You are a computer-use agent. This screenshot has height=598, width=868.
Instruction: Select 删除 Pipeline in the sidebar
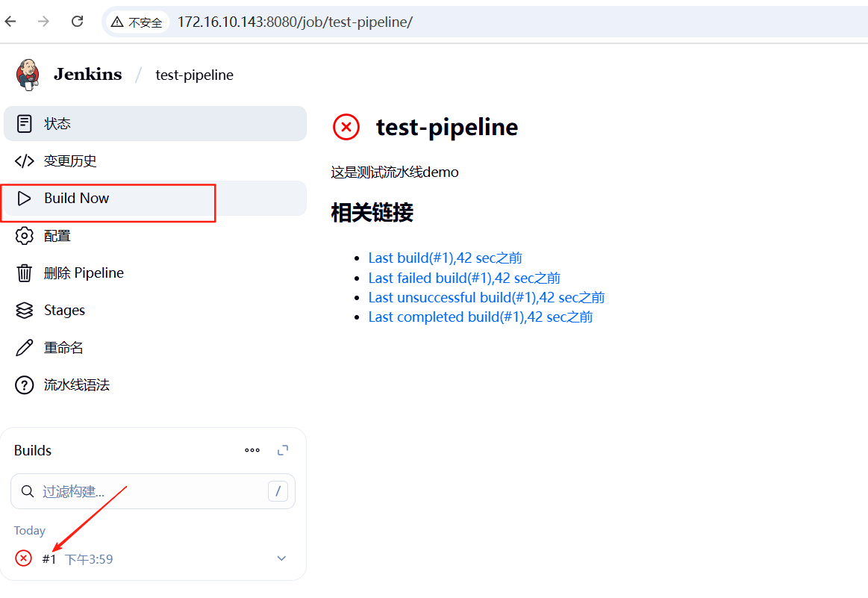pos(155,273)
